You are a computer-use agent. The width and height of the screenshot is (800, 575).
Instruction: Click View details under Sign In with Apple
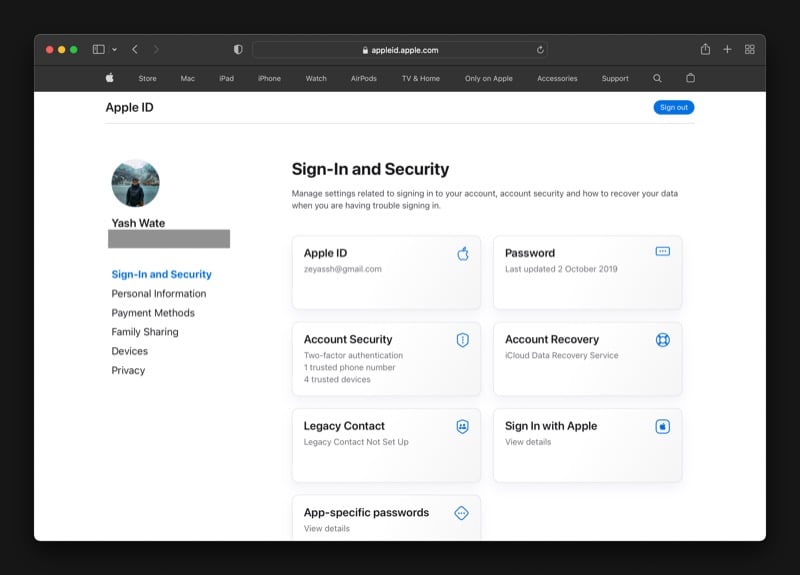tap(528, 442)
